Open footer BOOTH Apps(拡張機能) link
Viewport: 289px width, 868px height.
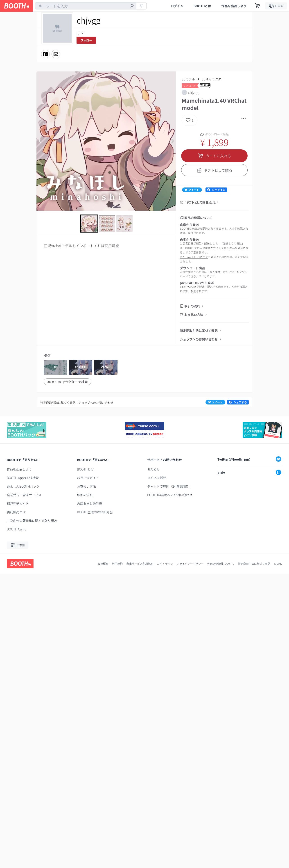click(x=23, y=478)
